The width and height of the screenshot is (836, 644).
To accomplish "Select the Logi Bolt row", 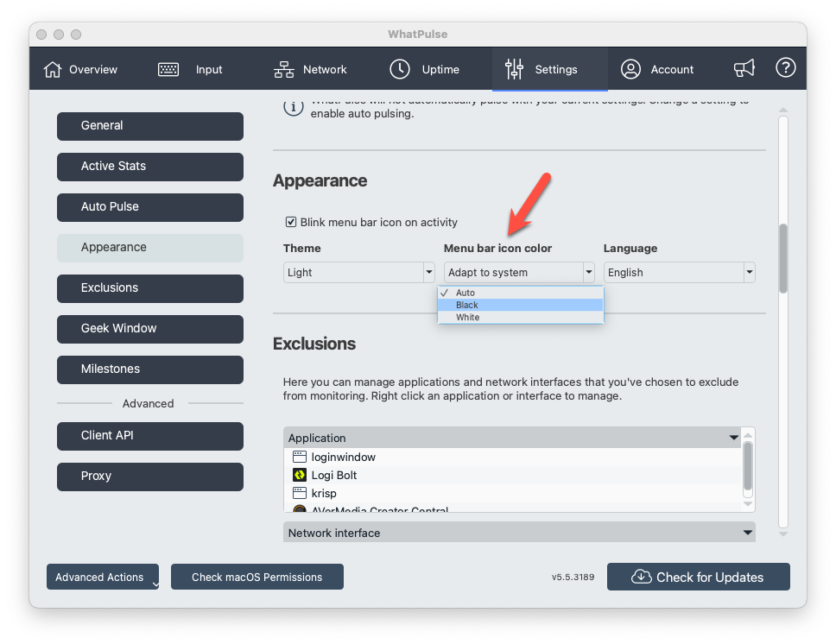I will click(513, 475).
